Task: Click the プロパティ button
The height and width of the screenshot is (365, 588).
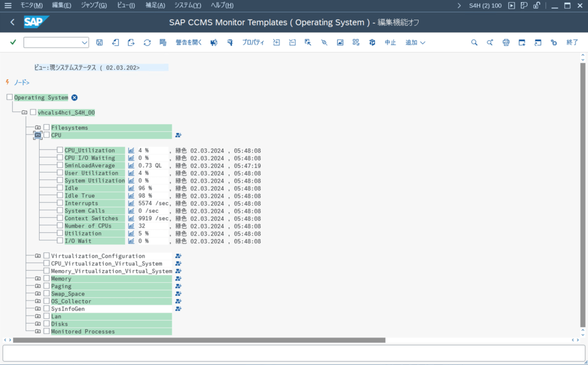Action: click(253, 43)
